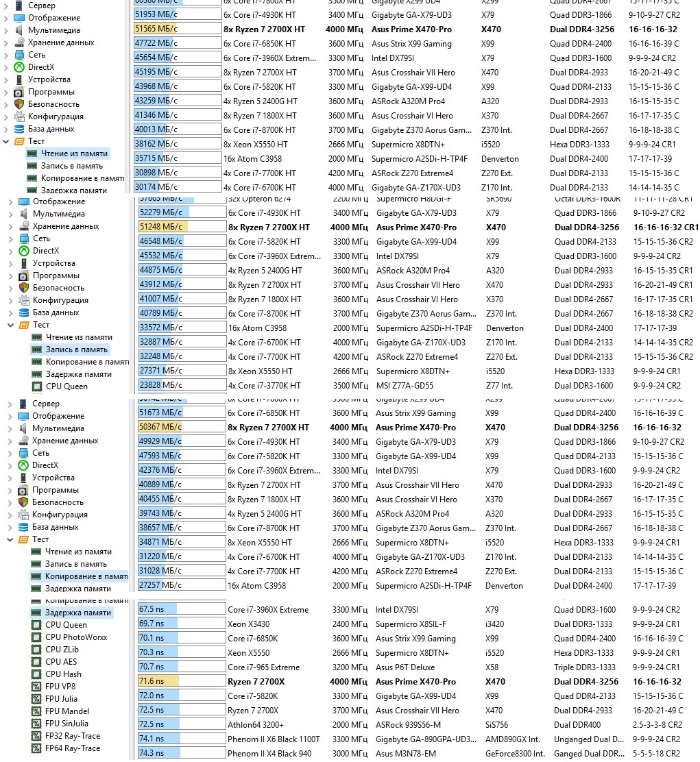Select the highlighted Чтение из памяти test item
The height and width of the screenshot is (762, 700).
(x=74, y=153)
